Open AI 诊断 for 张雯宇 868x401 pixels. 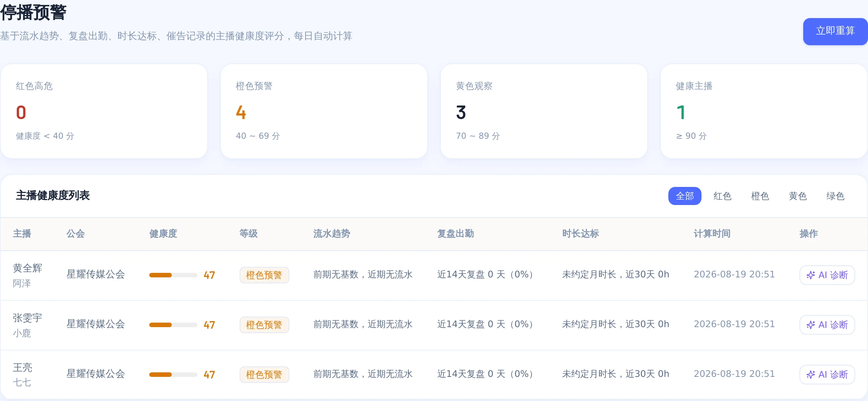[827, 325]
